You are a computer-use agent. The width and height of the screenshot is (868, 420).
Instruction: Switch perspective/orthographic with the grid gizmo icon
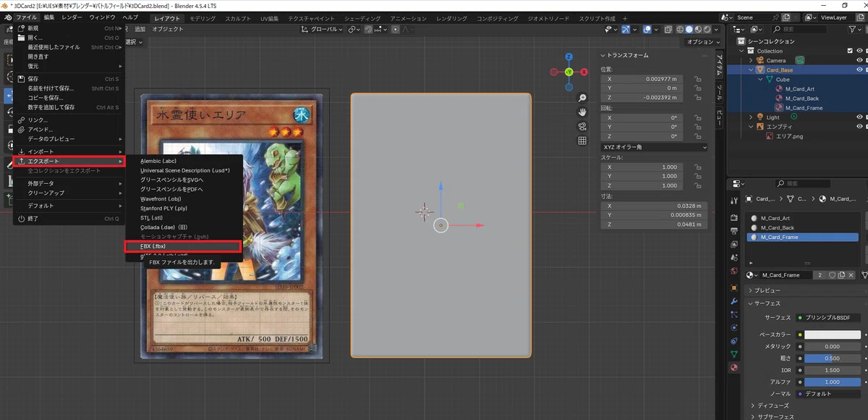(x=582, y=140)
